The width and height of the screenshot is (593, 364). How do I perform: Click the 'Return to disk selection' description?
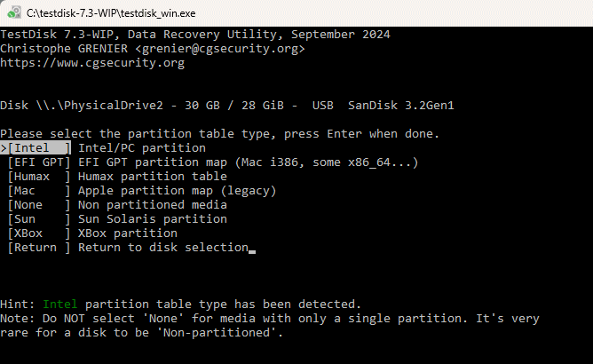pyautogui.click(x=163, y=248)
